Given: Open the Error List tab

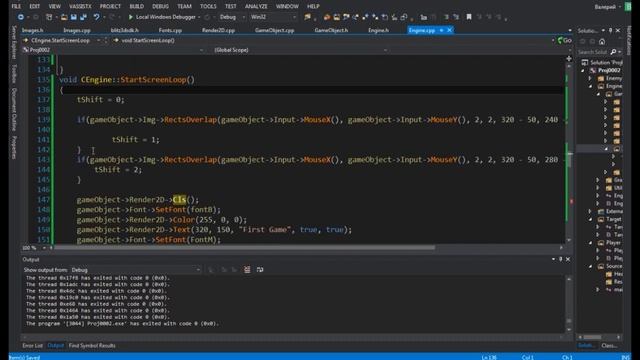Looking at the screenshot, I should click(32, 346).
